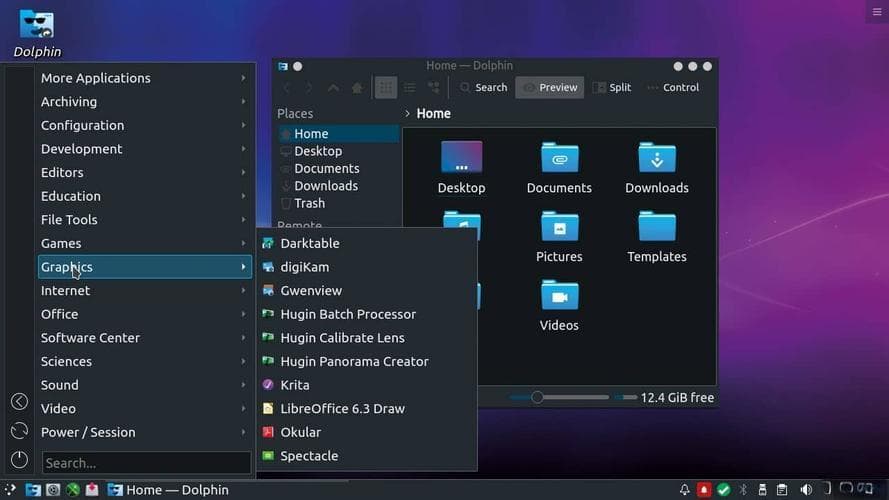The height and width of the screenshot is (500, 889).
Task: Toggle Split view in Dolphin
Action: (x=611, y=88)
